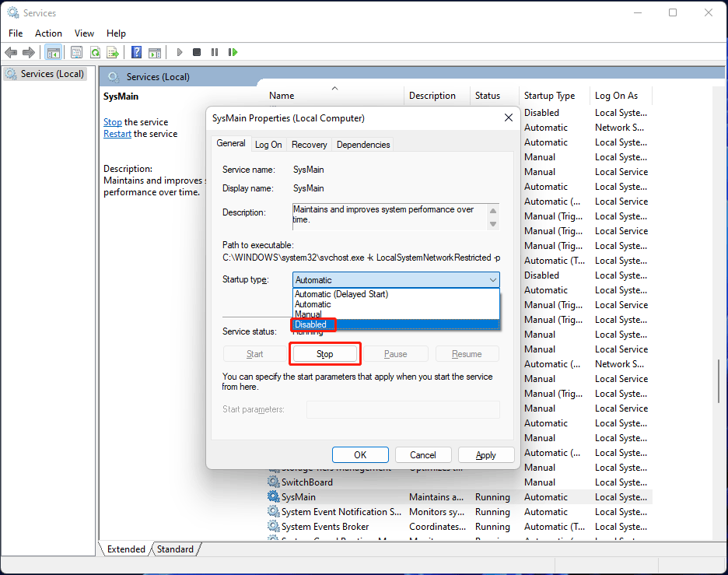The height and width of the screenshot is (575, 728).
Task: Click the Back navigation arrow icon
Action: pyautogui.click(x=11, y=52)
